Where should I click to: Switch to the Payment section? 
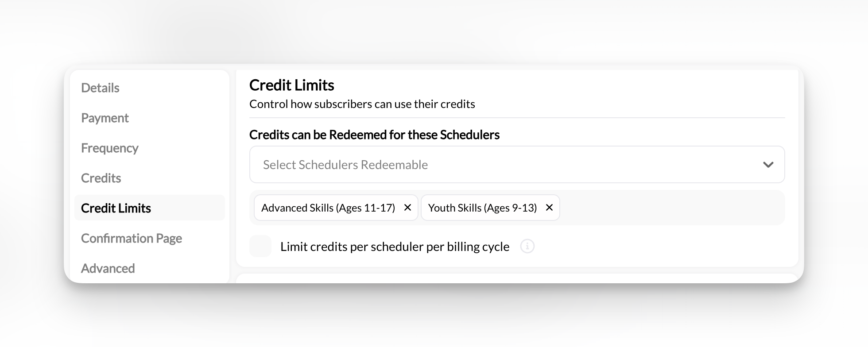click(105, 118)
